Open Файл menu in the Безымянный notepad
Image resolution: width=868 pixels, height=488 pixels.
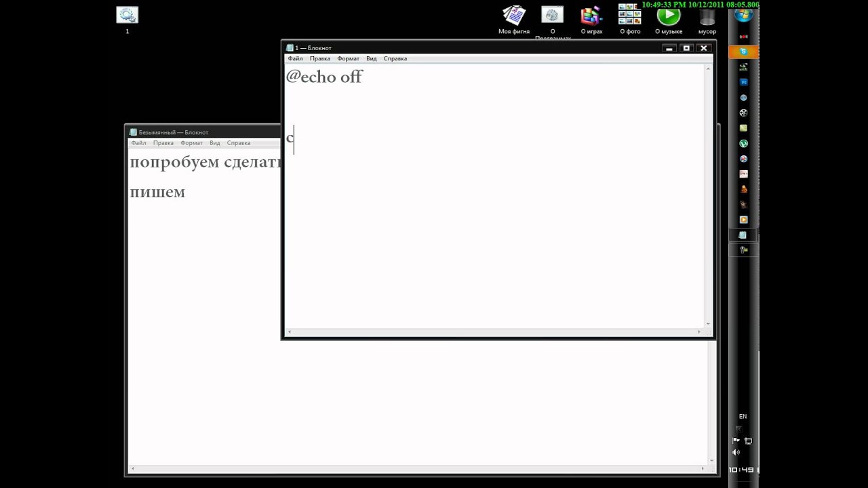(x=138, y=143)
